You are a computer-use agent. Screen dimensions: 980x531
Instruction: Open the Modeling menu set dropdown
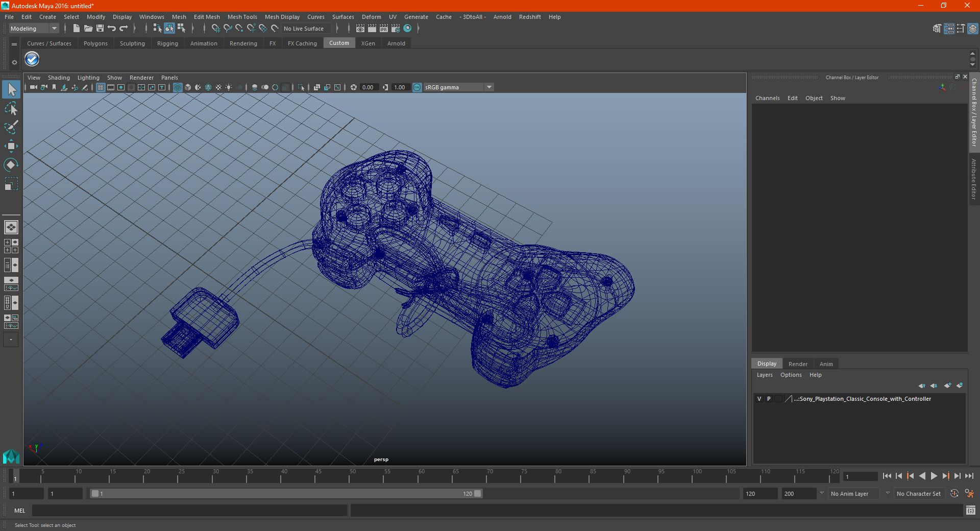tap(34, 29)
